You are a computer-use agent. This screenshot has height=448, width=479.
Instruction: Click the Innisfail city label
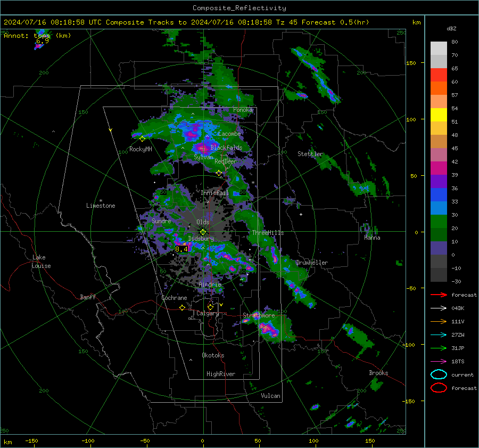coord(215,193)
